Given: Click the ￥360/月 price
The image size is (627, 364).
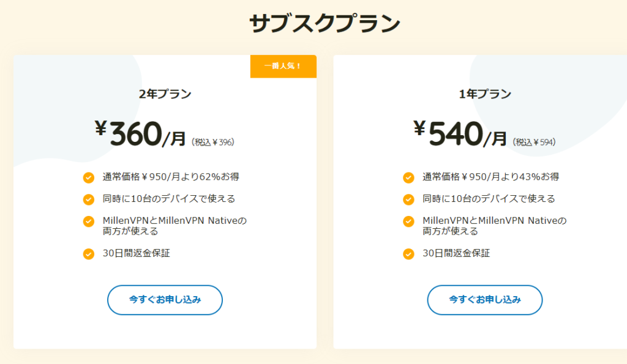Looking at the screenshot, I should pos(140,135).
